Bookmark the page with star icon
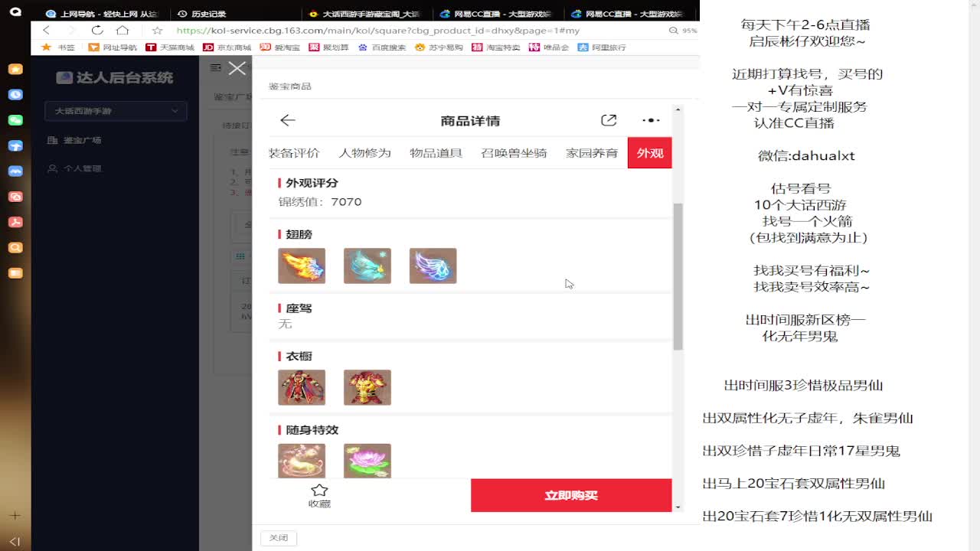Viewport: 980px width, 551px height. (x=157, y=31)
